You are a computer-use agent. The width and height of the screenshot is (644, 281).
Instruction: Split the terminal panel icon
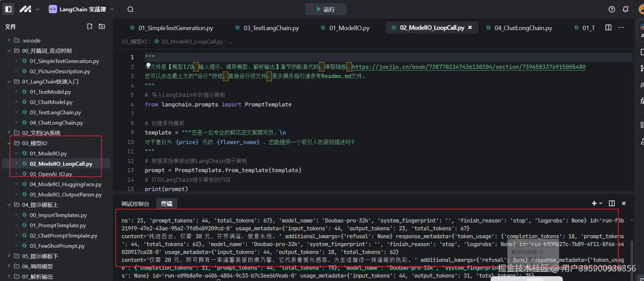coord(612,203)
